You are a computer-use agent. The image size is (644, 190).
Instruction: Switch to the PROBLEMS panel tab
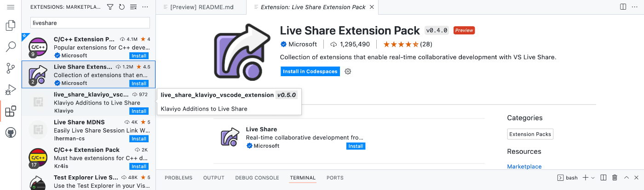click(x=178, y=178)
